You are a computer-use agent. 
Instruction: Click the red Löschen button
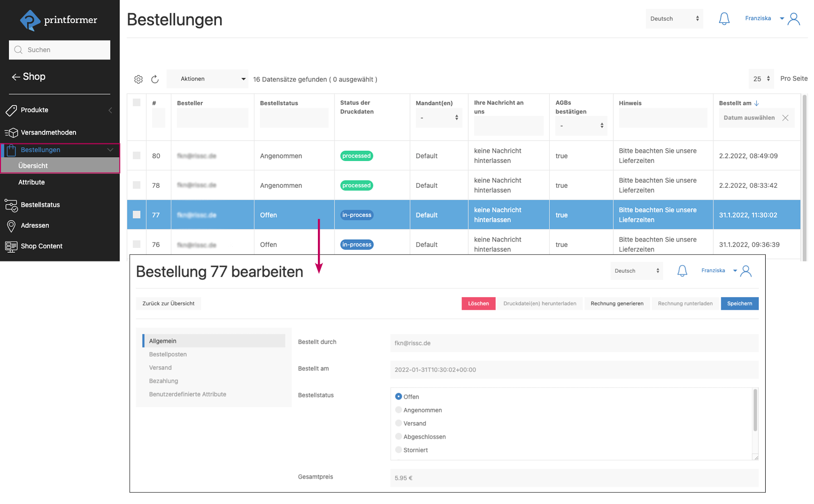(x=478, y=303)
